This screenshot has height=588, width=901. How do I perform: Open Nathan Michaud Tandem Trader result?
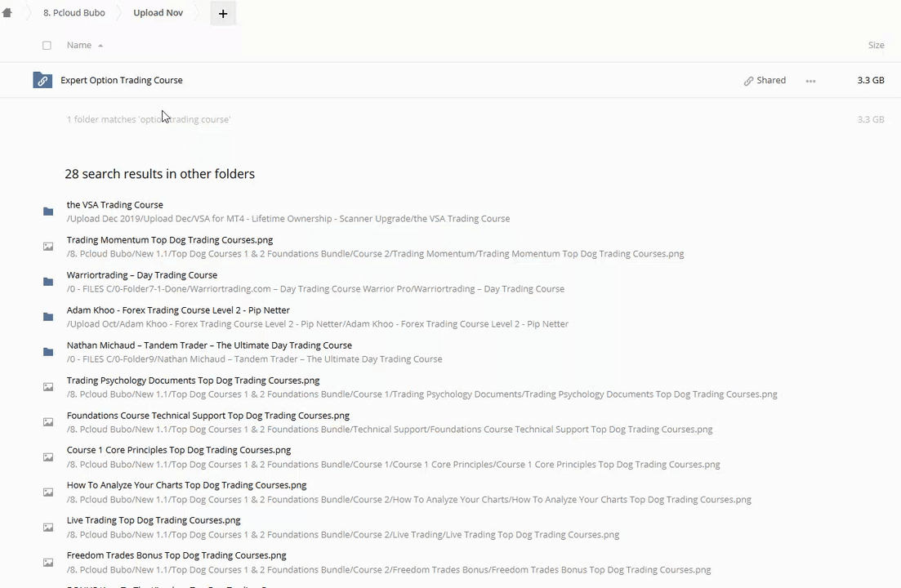(209, 345)
